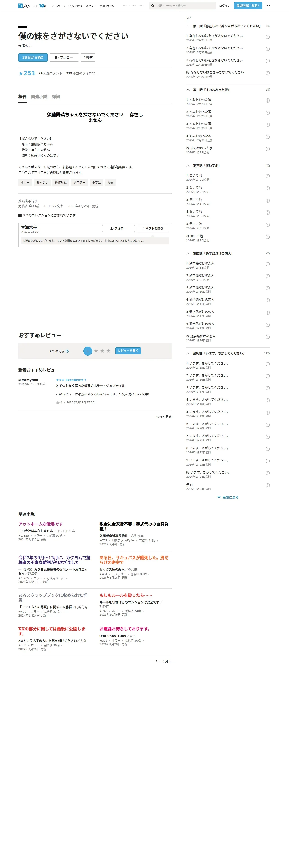
Task: Open author name 春海水亭 under the title
Action: pos(25,46)
